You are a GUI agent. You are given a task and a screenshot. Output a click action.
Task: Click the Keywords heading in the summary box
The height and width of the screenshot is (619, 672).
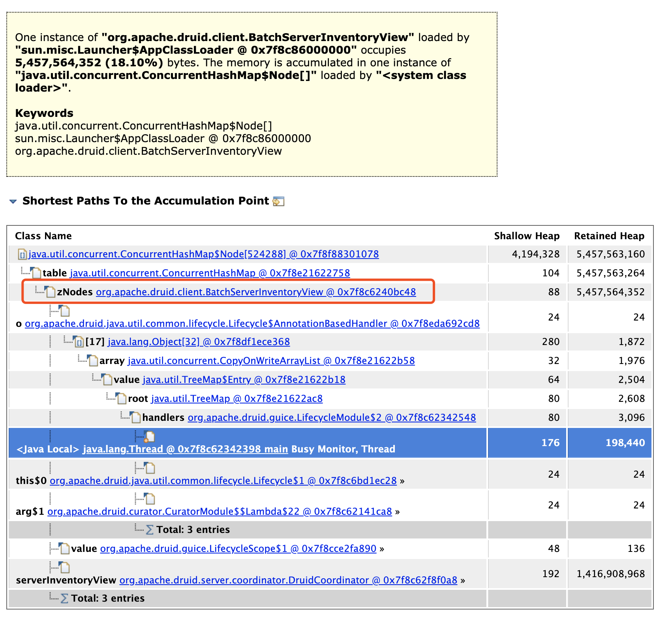coord(44,113)
